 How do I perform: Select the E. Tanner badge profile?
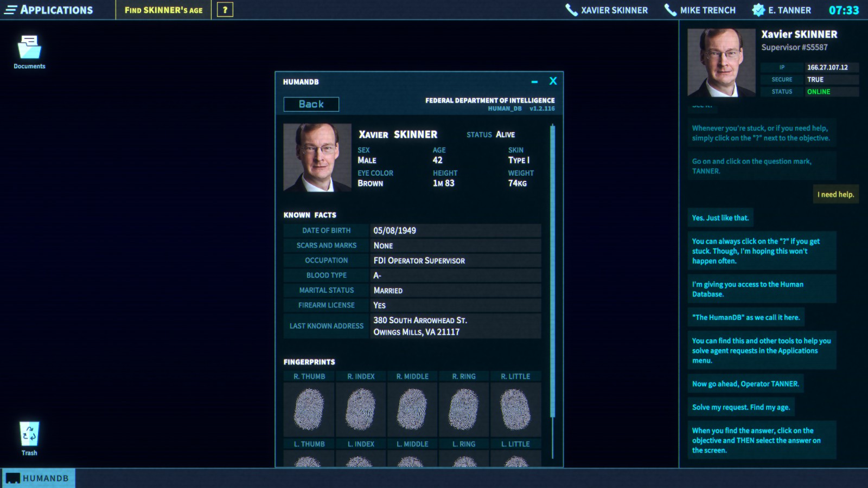coord(782,10)
